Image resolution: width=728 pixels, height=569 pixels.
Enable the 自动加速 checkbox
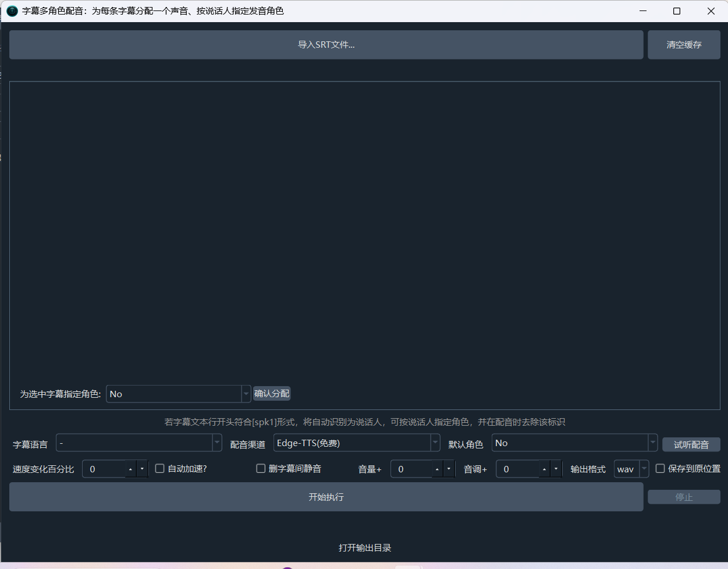[x=160, y=469]
